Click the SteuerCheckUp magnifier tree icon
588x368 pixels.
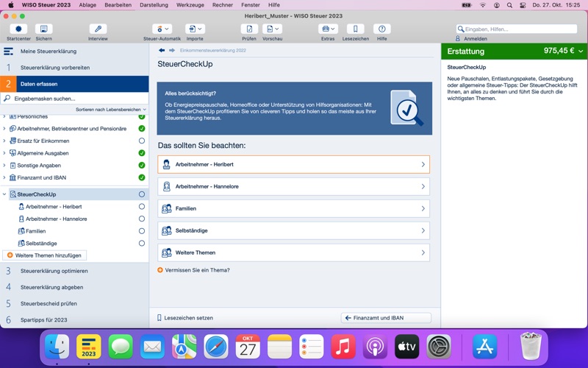[x=12, y=194]
